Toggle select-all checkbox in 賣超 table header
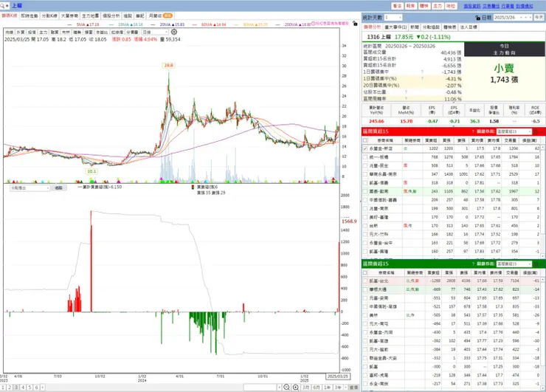 (x=365, y=272)
